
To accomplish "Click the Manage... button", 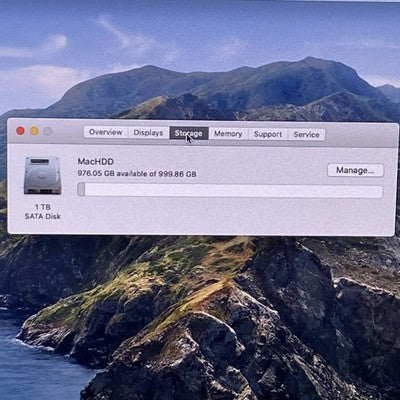I will pos(355,170).
